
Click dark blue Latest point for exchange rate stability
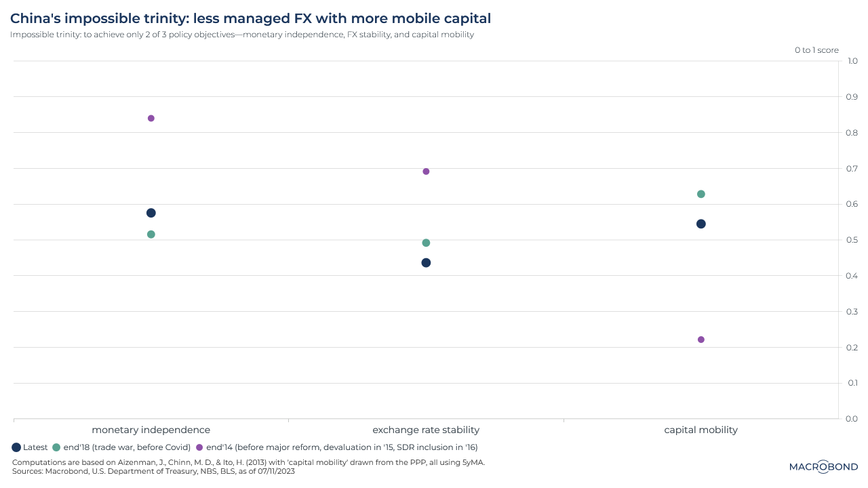point(426,263)
